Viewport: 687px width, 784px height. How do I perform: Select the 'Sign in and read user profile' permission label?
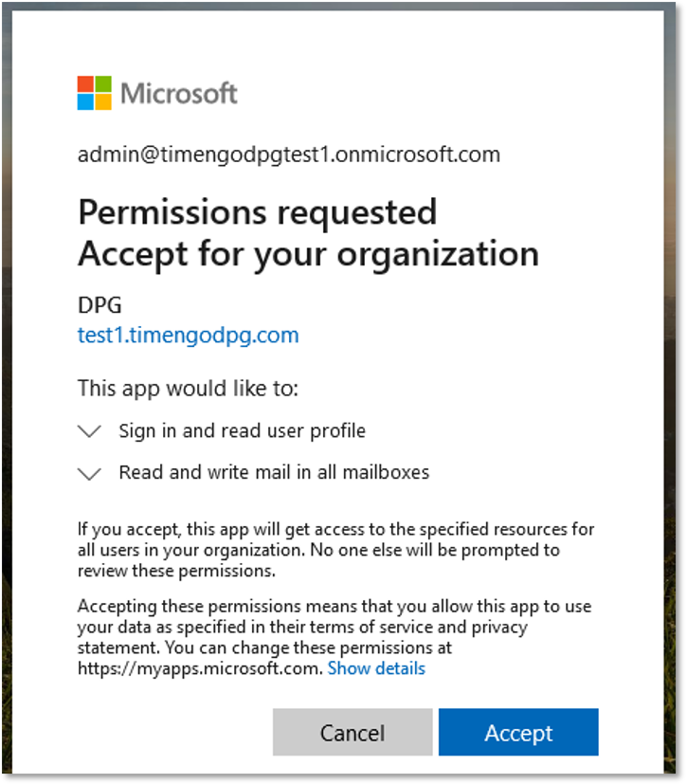point(243,431)
